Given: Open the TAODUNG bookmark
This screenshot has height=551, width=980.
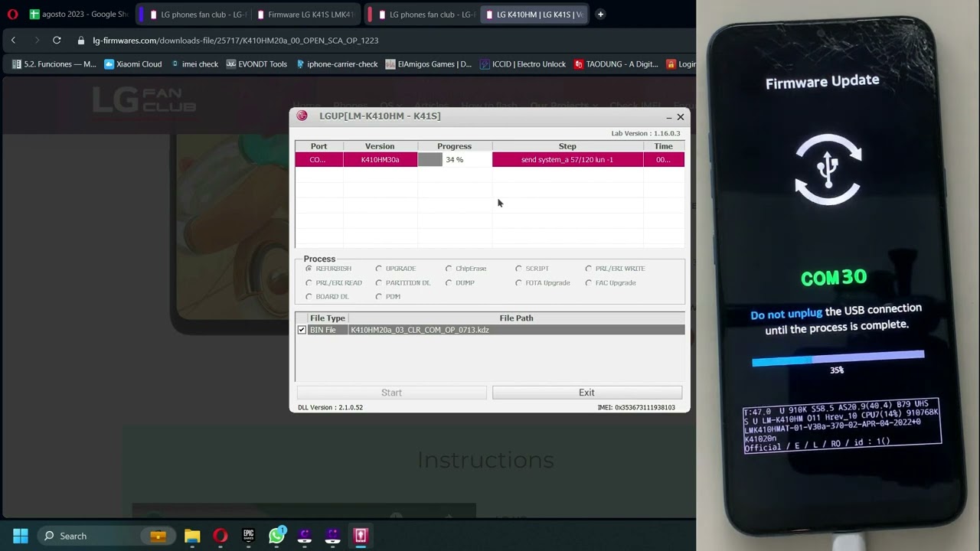Looking at the screenshot, I should coord(616,64).
